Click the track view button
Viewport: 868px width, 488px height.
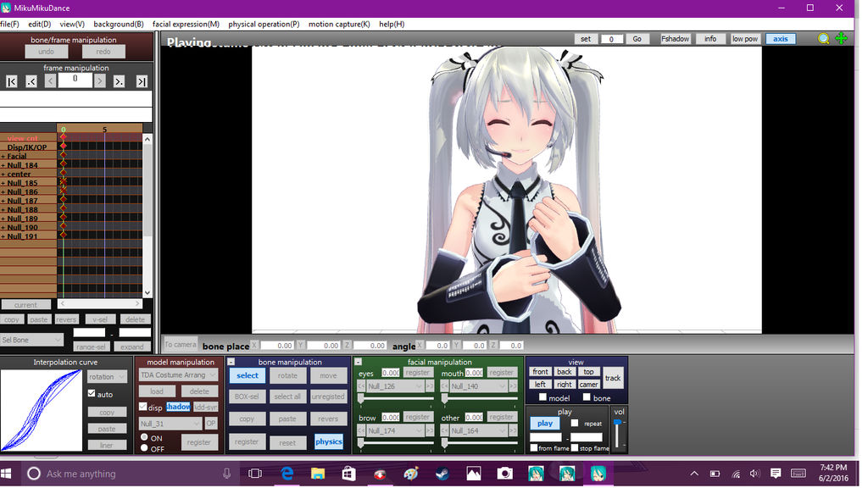(613, 378)
